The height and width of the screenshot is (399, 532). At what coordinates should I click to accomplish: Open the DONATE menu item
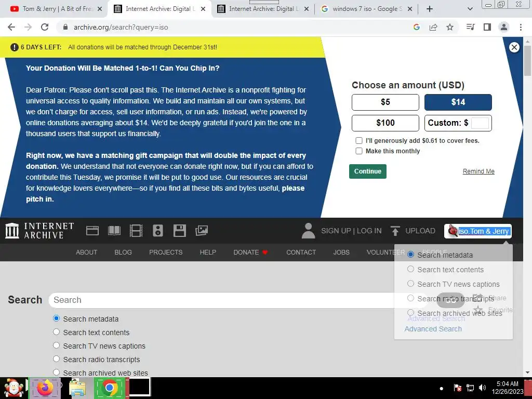point(250,252)
